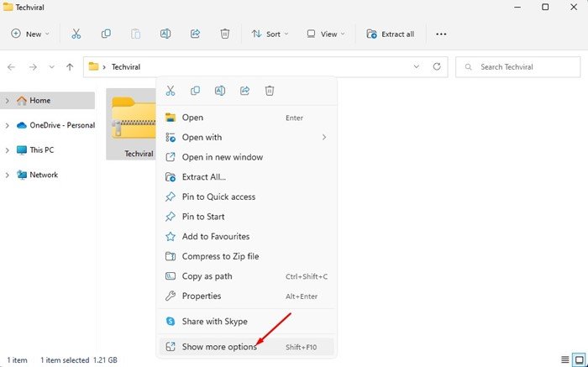Viewport: 588px width, 367px height.
Task: Select the Techviral zip folder thumbnail
Action: pos(131,124)
